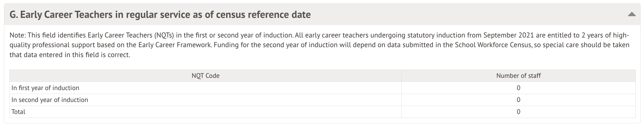The width and height of the screenshot is (644, 129).
Task: Click the word 'Note:' starting the paragraph
Action: (x=18, y=36)
